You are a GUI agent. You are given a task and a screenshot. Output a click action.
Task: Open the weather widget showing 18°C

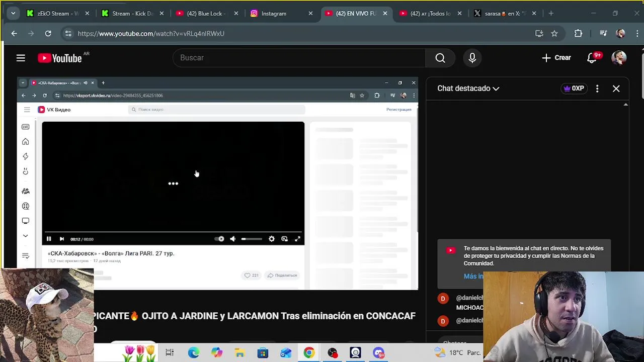pyautogui.click(x=458, y=353)
